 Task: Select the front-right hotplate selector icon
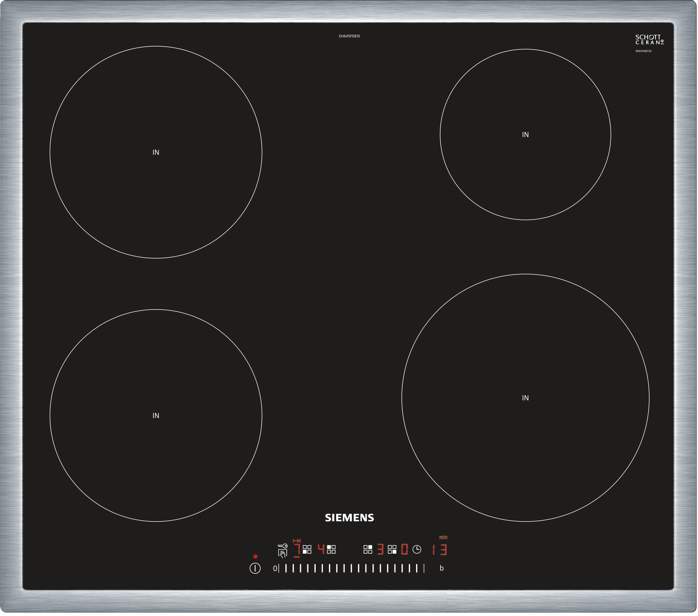coord(392,549)
